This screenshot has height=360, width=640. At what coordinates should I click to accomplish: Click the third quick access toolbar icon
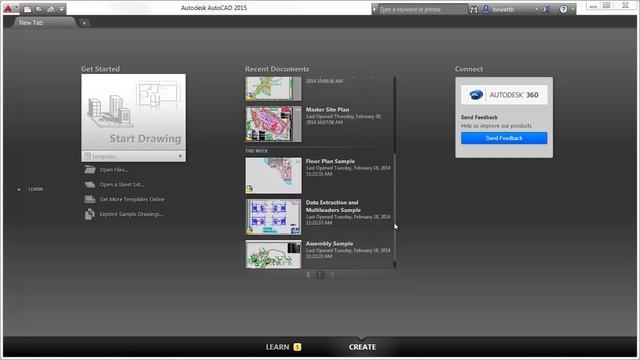click(x=51, y=9)
